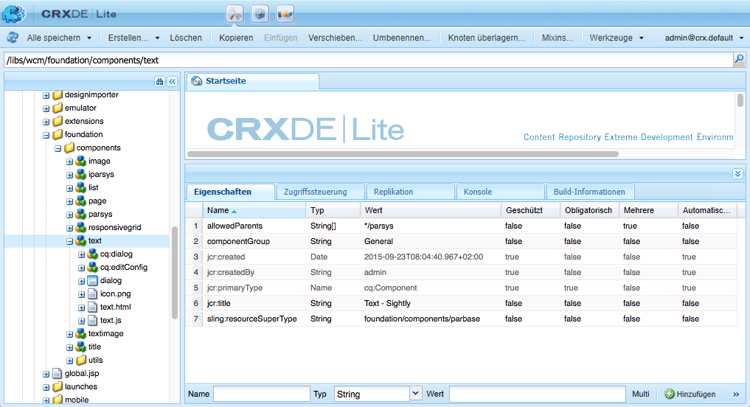Expand the emulator folder node
750x407 pixels.
pyautogui.click(x=46, y=109)
